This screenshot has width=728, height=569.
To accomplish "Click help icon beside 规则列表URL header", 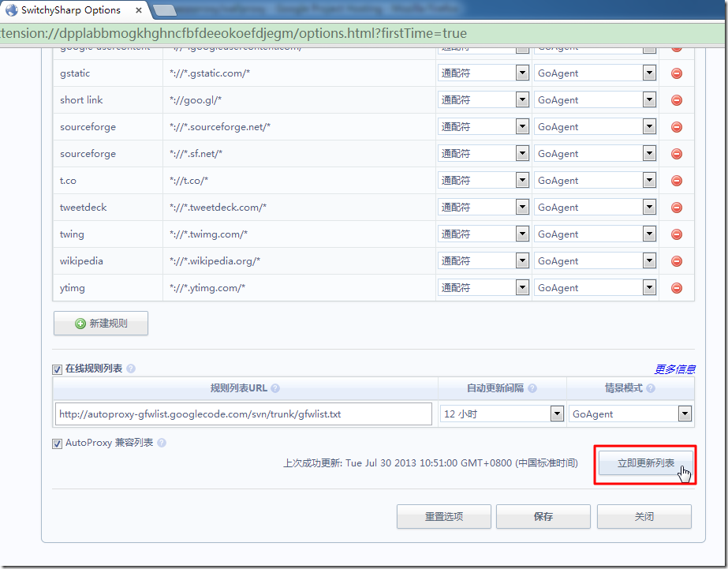I will [x=274, y=388].
